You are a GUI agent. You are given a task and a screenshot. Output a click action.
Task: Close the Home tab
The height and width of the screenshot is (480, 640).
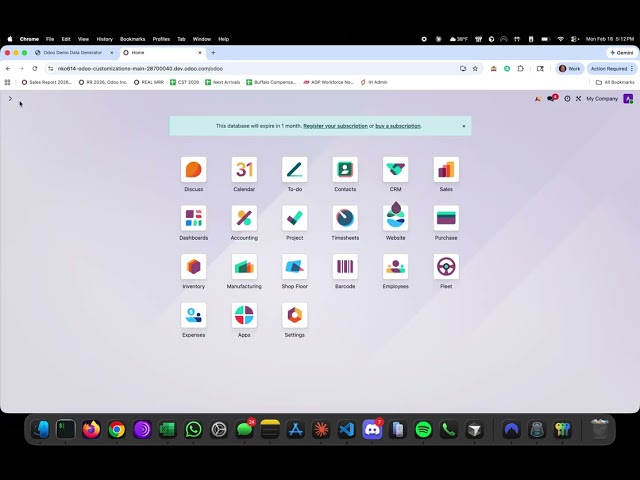(200, 53)
